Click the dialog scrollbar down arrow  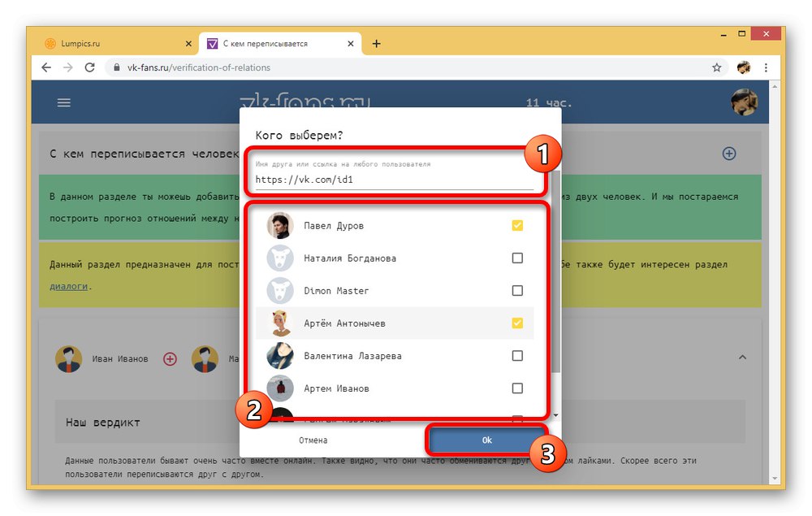[555, 415]
